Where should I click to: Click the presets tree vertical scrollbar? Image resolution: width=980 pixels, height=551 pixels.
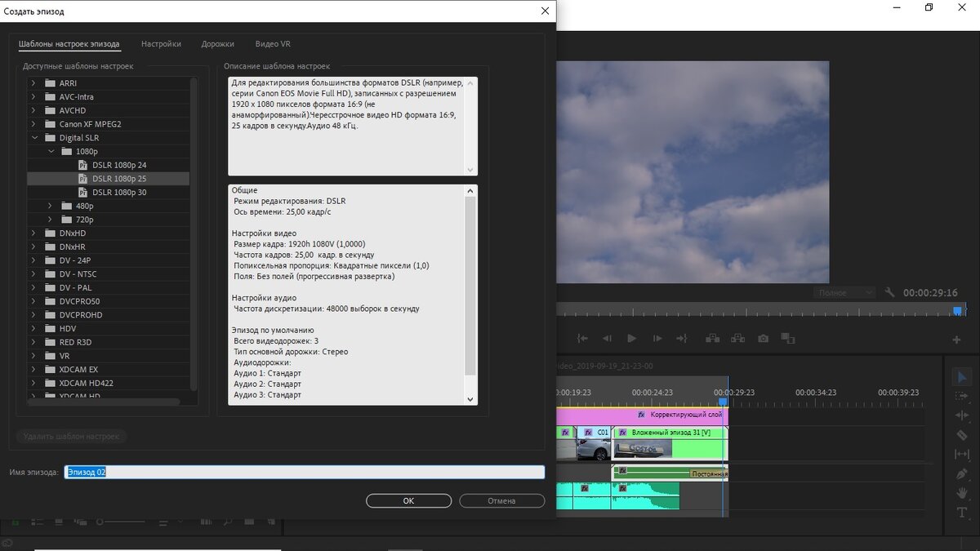194,233
